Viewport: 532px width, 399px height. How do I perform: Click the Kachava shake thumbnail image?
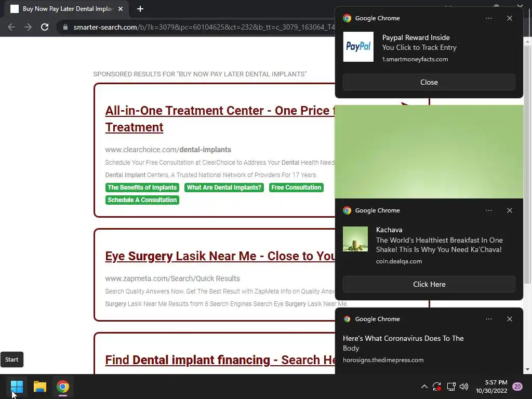point(355,239)
